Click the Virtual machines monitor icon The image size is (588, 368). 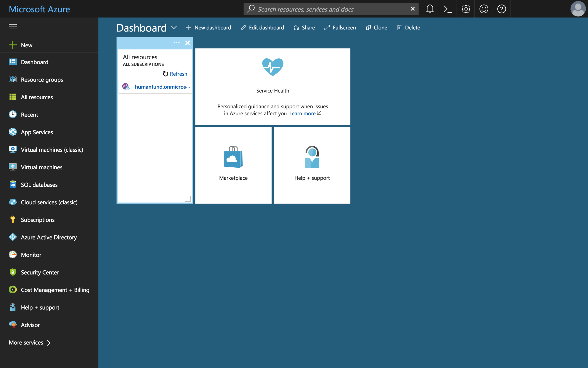tap(13, 167)
